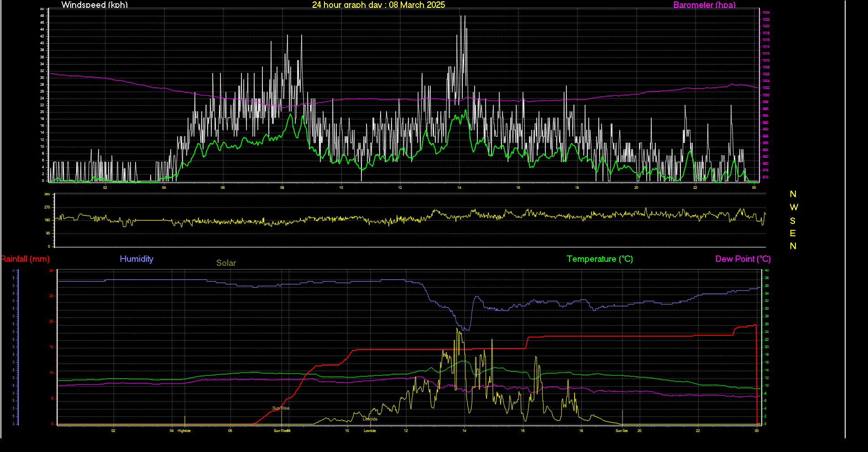Click hour "12" on the lower graph time axis
Screen dimensions: 868x452
(406, 431)
